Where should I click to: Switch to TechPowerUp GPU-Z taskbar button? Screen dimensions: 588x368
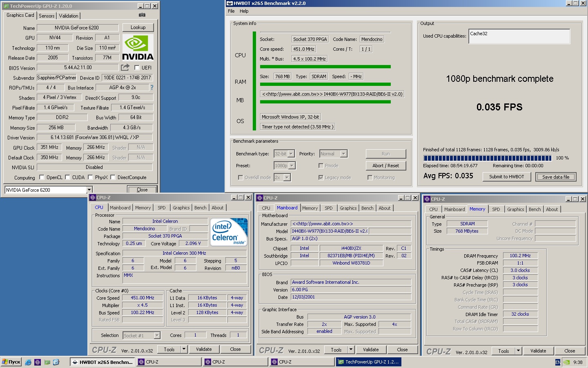368,362
